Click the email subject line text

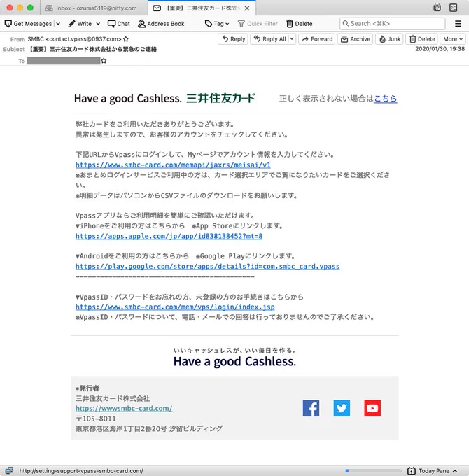coord(92,49)
